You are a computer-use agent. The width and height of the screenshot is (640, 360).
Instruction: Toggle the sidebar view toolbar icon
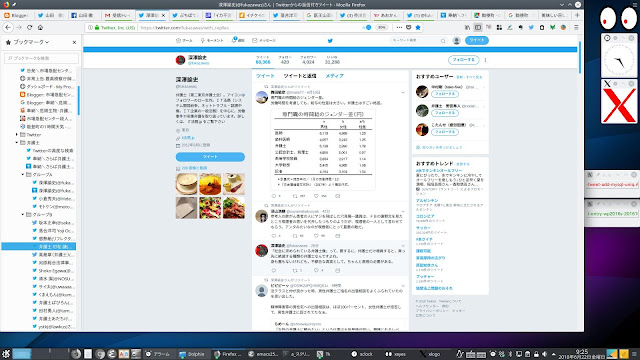point(478,27)
